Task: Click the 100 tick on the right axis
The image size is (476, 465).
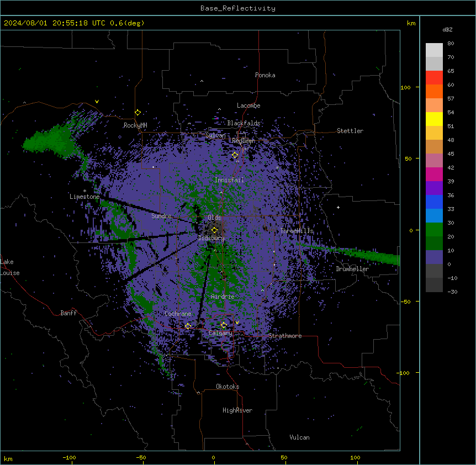Action: click(x=405, y=87)
